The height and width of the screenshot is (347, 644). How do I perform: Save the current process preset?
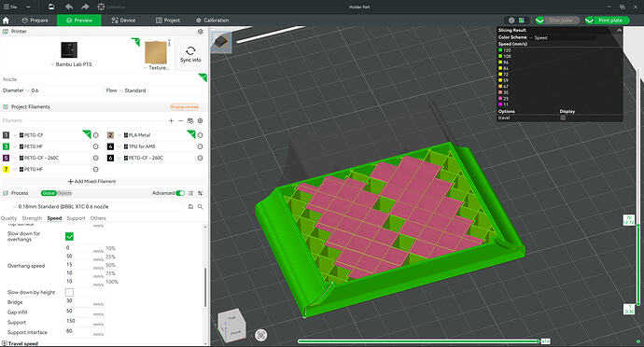coord(190,206)
